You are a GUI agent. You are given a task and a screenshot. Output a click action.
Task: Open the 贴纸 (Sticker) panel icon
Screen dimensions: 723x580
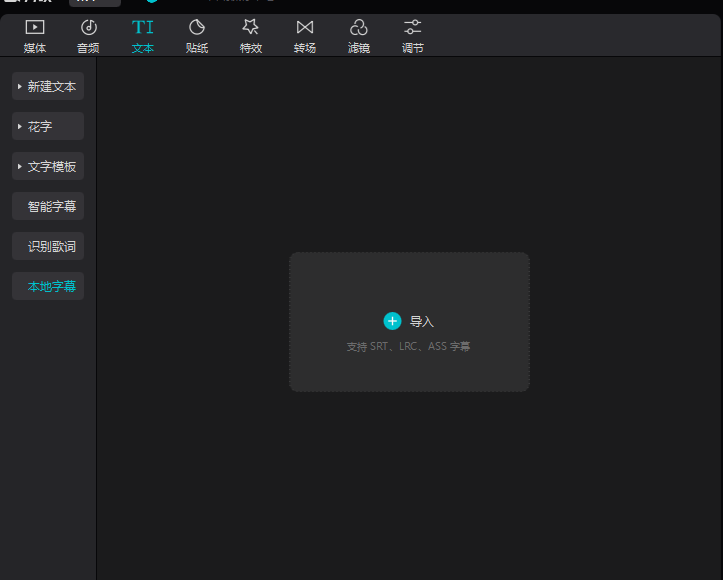click(x=197, y=27)
